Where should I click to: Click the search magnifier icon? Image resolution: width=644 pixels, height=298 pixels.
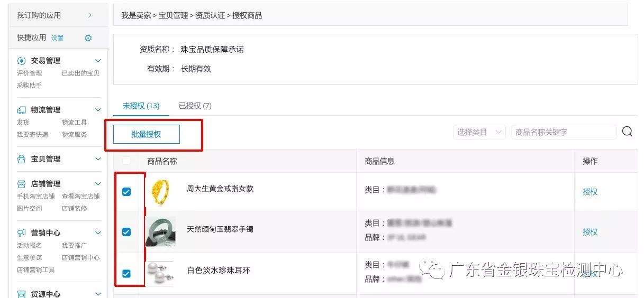coord(627,132)
